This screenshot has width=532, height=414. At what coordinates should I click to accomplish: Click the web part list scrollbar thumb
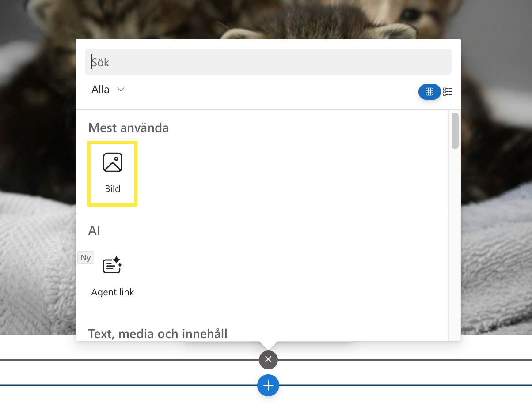455,131
